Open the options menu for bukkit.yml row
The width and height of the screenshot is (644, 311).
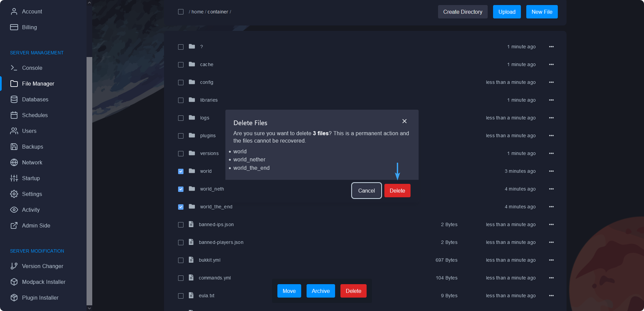click(551, 260)
